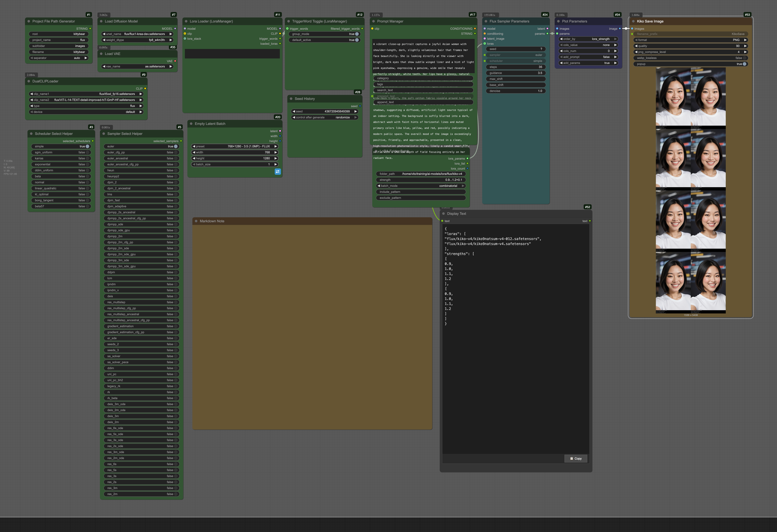Image resolution: width=777 pixels, height=532 pixels.
Task: Collapse the DualCLIPLoader node via title dot
Action: [29, 81]
